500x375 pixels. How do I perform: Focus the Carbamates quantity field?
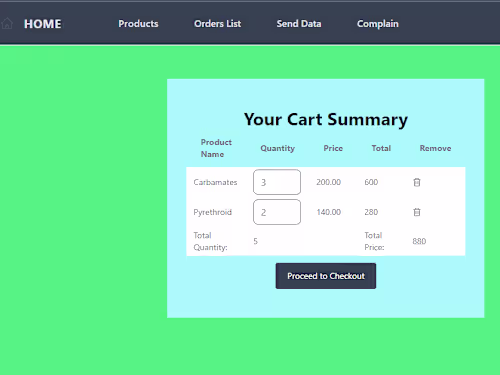277,182
